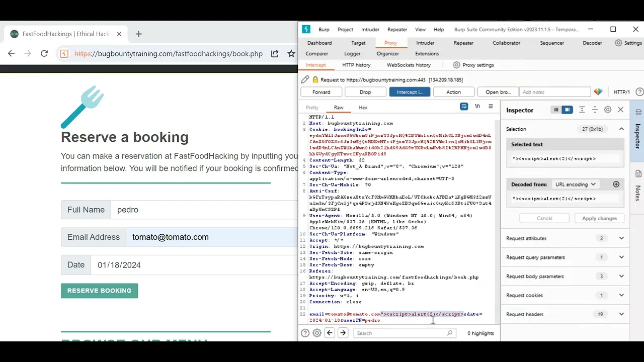The image size is (644, 362).
Task: Click the Date field showing 01/18/2024
Action: [194, 265]
